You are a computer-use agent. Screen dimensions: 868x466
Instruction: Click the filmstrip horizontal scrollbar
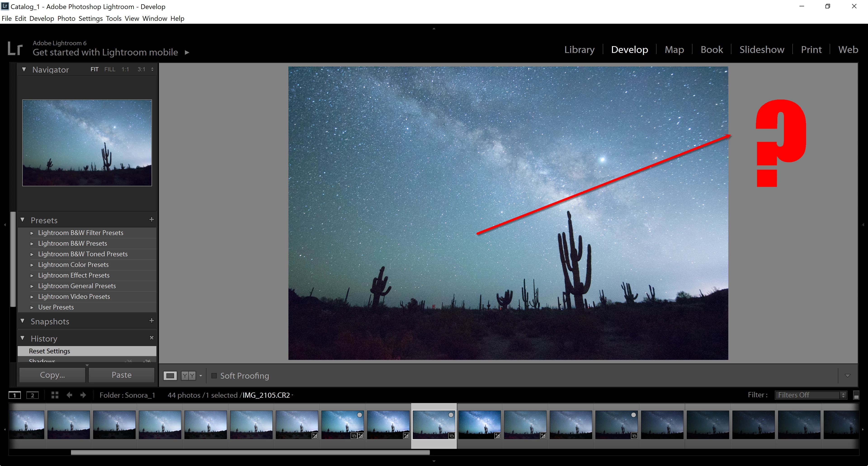[x=250, y=452]
